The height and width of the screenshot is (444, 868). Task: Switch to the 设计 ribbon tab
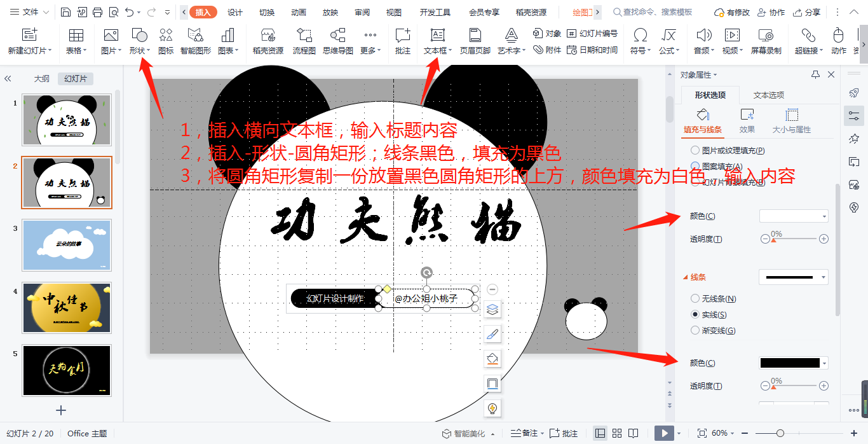(235, 12)
